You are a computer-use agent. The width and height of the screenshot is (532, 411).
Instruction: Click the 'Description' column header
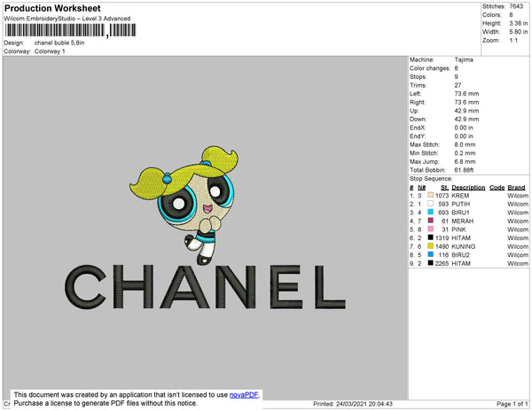pos(468,188)
